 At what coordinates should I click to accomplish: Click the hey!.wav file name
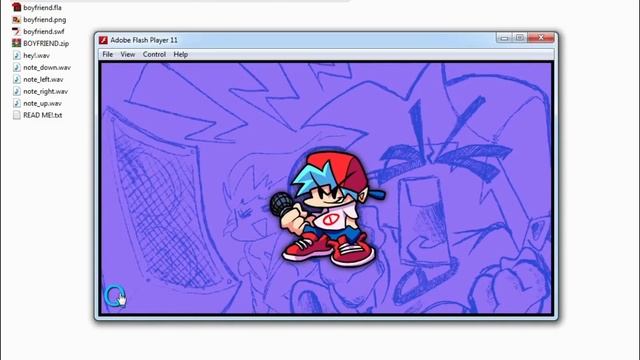[x=36, y=56]
